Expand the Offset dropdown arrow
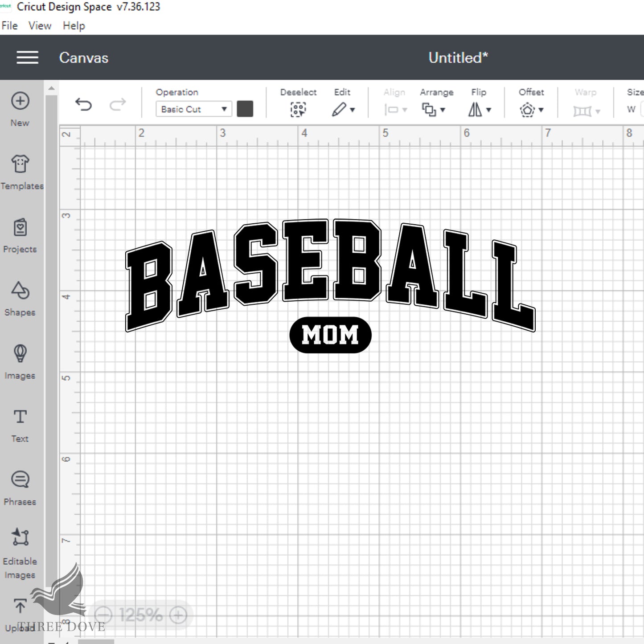 [541, 110]
